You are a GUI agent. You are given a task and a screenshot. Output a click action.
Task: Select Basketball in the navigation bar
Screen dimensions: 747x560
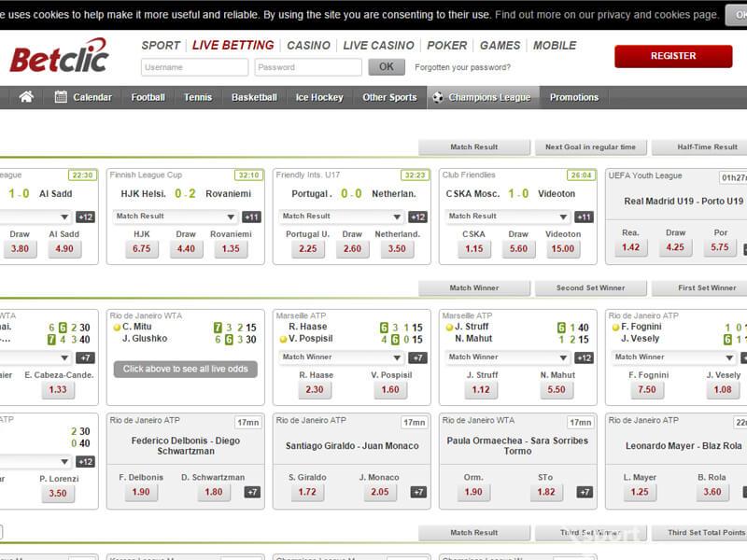tap(254, 97)
